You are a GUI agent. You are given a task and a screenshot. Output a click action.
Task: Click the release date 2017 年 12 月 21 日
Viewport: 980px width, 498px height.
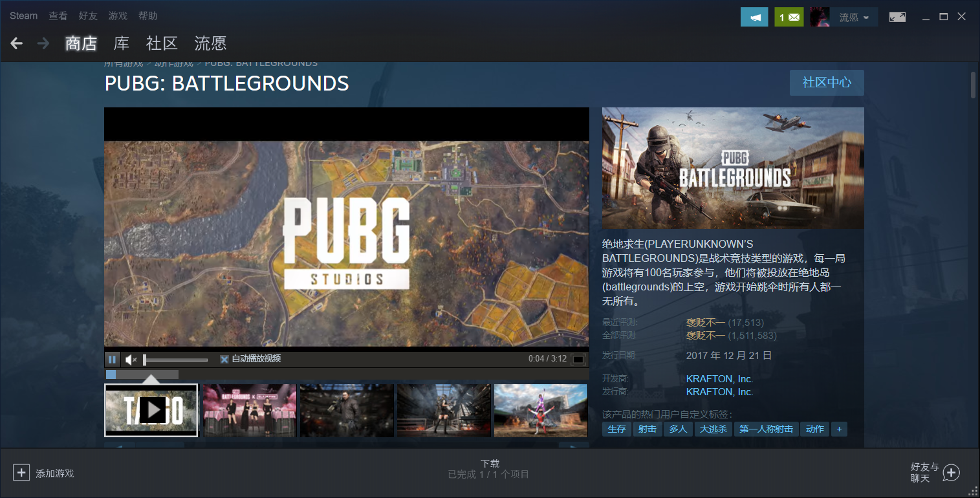[x=729, y=355]
